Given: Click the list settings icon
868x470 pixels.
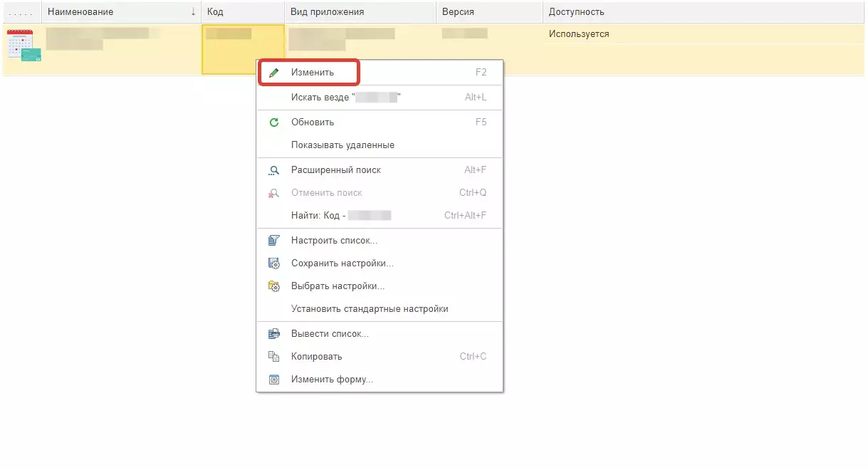Looking at the screenshot, I should click(x=274, y=241).
